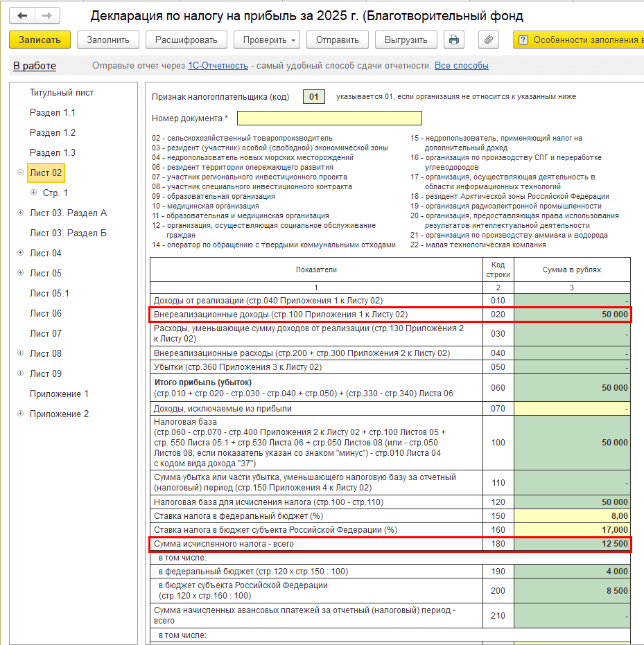
Task: Expand the Лист 04 node
Action: [x=20, y=253]
